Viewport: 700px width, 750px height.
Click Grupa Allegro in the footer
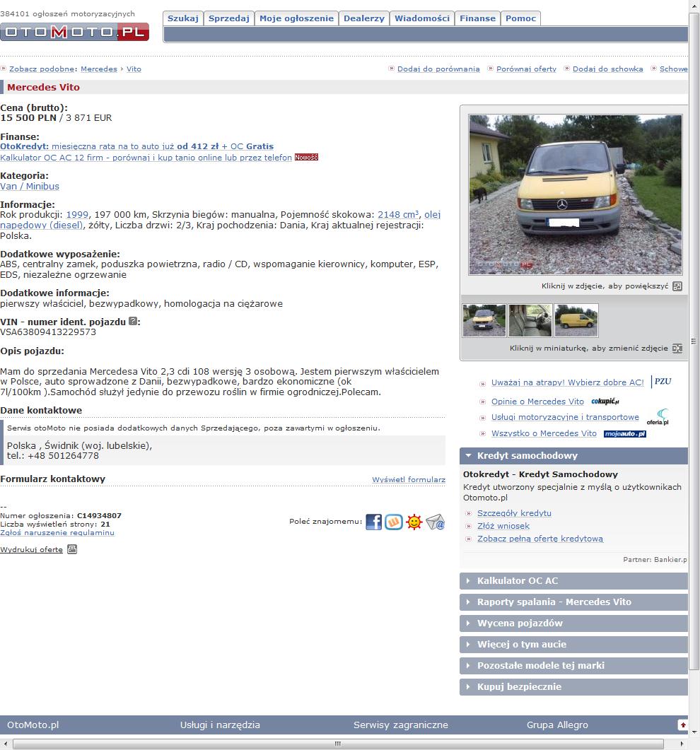tap(557, 725)
